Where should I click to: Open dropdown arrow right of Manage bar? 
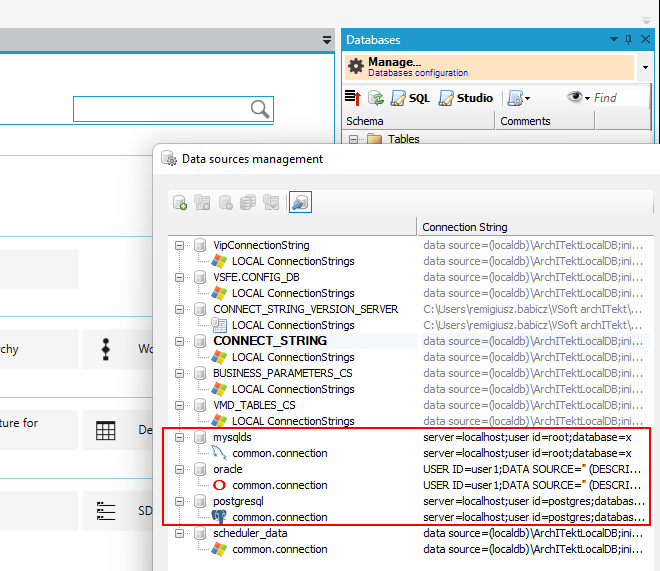tap(645, 67)
